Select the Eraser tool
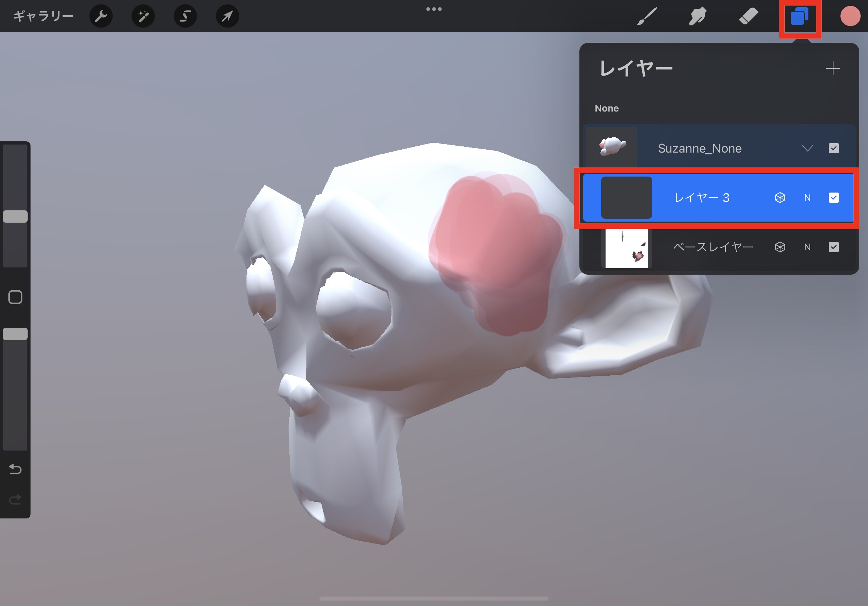 click(748, 16)
